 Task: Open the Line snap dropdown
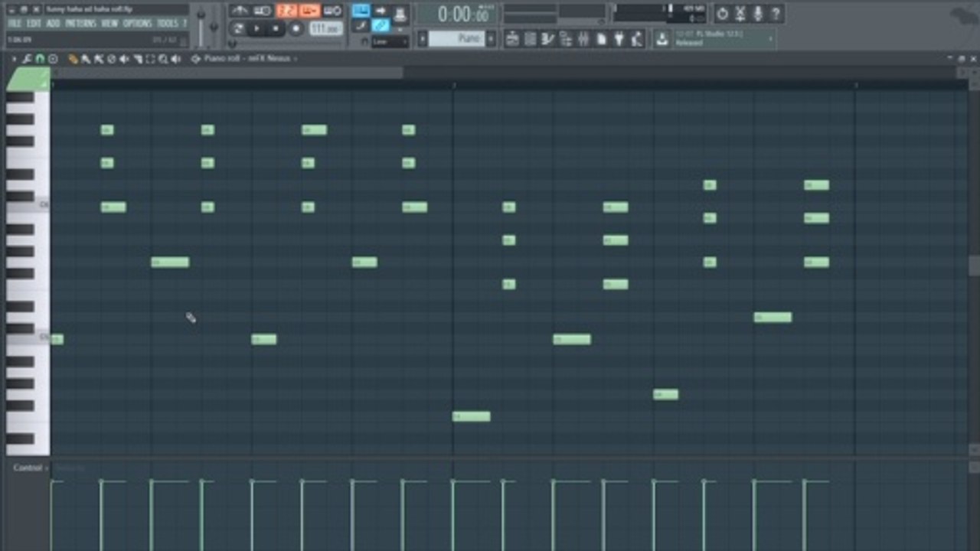click(x=390, y=41)
